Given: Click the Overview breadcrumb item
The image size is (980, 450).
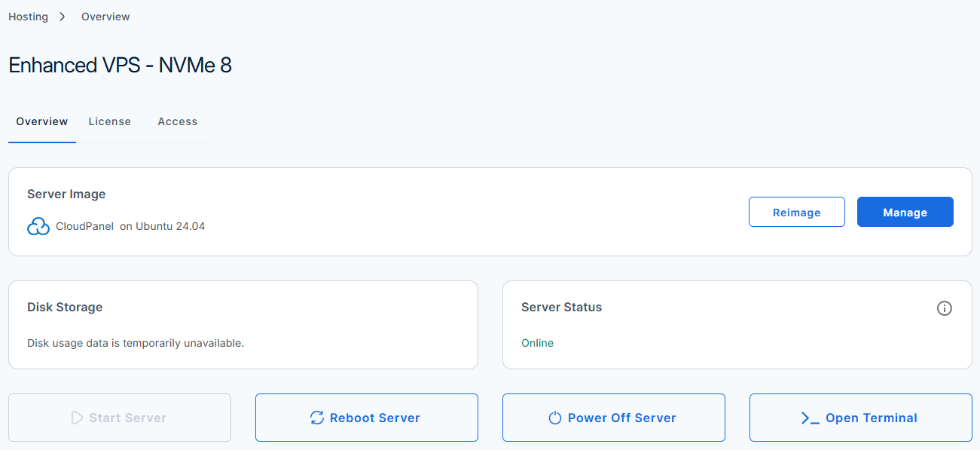Looking at the screenshot, I should [x=105, y=17].
